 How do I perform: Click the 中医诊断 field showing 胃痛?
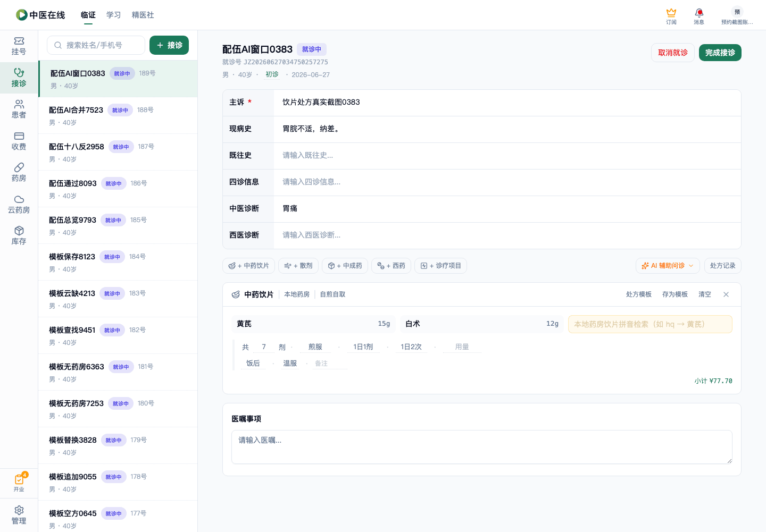point(507,209)
